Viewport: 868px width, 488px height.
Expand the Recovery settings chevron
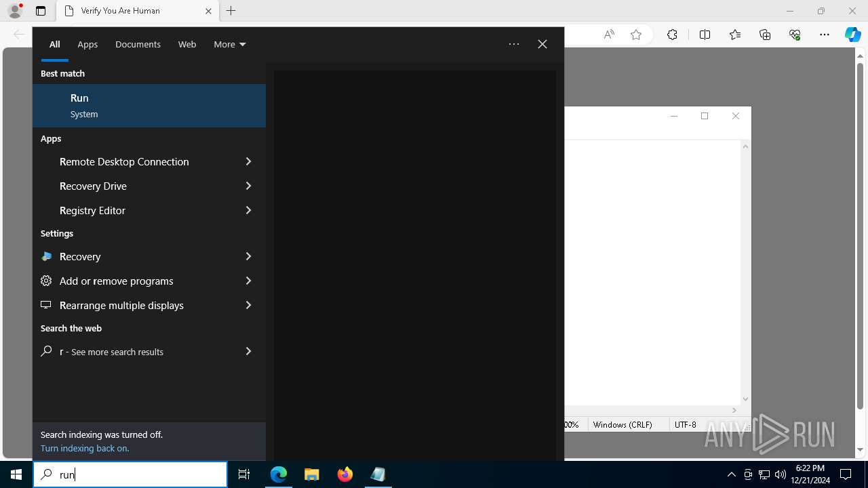pyautogui.click(x=248, y=256)
